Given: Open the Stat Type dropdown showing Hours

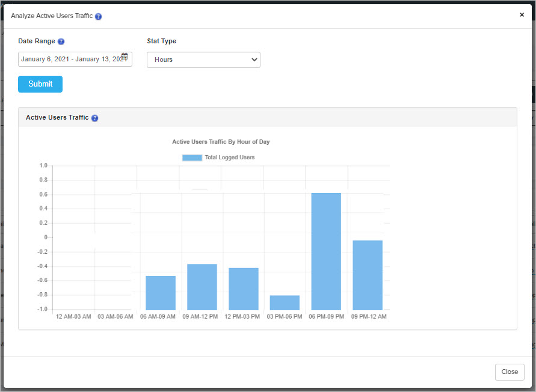Looking at the screenshot, I should [203, 60].
